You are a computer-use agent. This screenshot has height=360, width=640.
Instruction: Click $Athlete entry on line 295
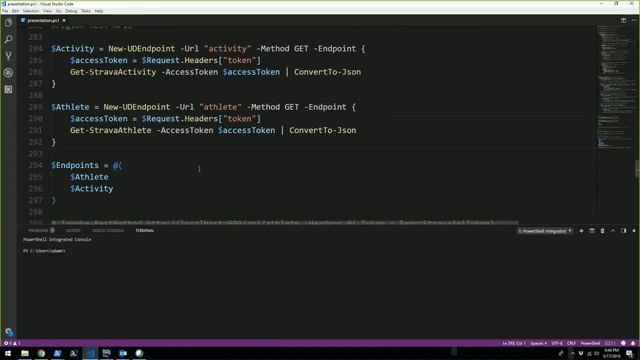89,177
